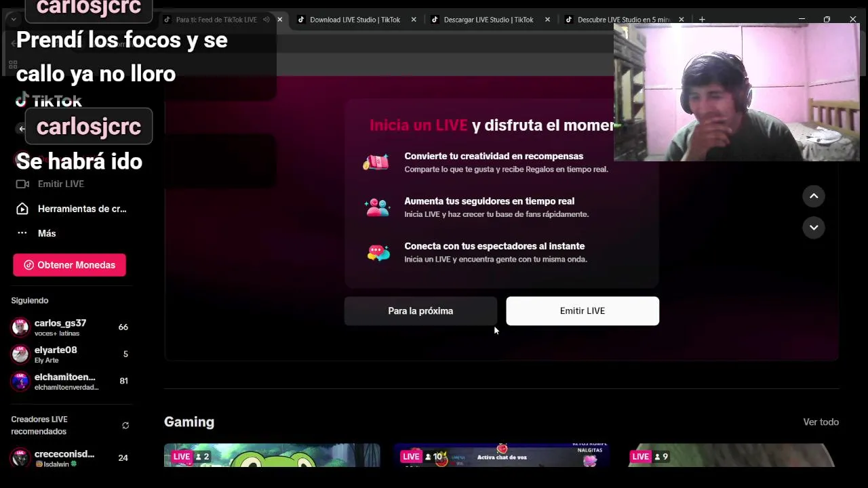Minimize the browser window
Image resolution: width=868 pixels, height=488 pixels.
802,19
